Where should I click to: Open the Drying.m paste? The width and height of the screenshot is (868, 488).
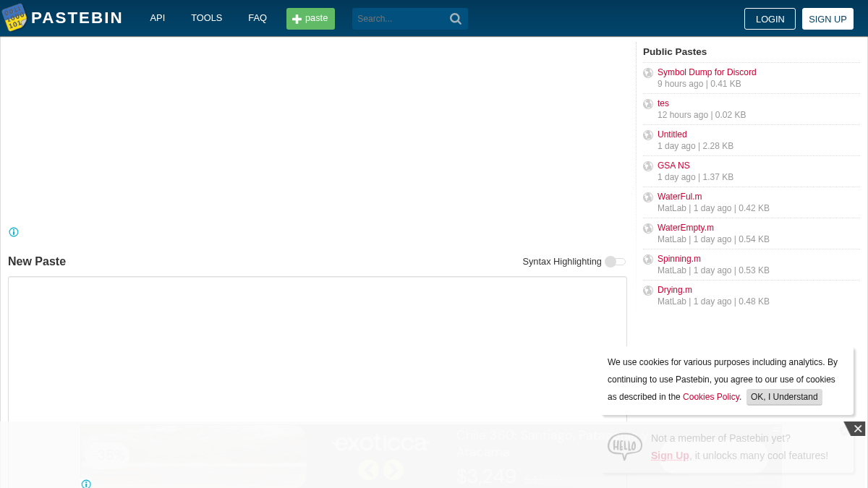(x=675, y=290)
